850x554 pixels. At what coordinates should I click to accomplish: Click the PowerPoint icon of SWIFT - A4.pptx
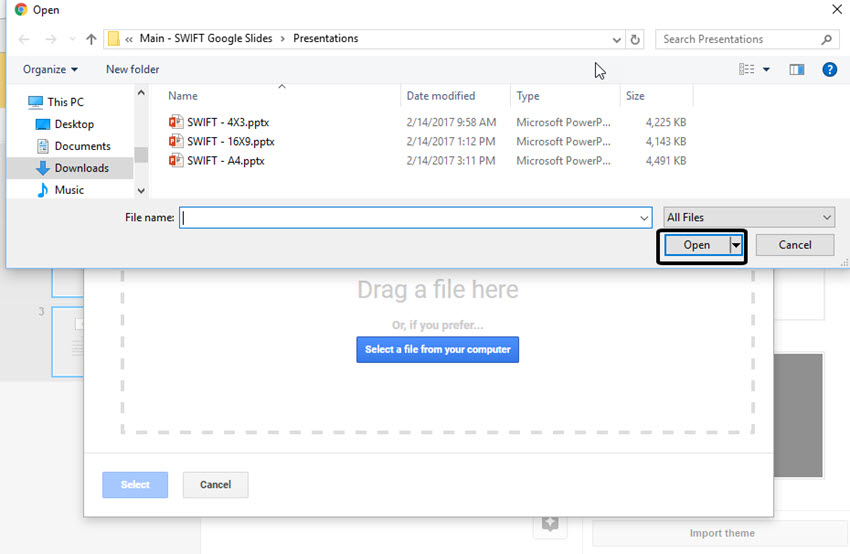click(176, 160)
